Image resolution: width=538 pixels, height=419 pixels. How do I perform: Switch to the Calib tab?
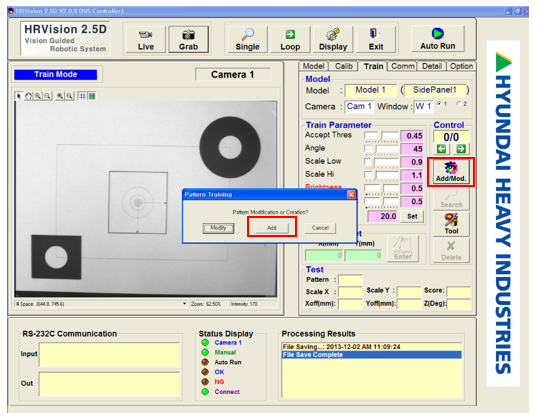click(343, 66)
